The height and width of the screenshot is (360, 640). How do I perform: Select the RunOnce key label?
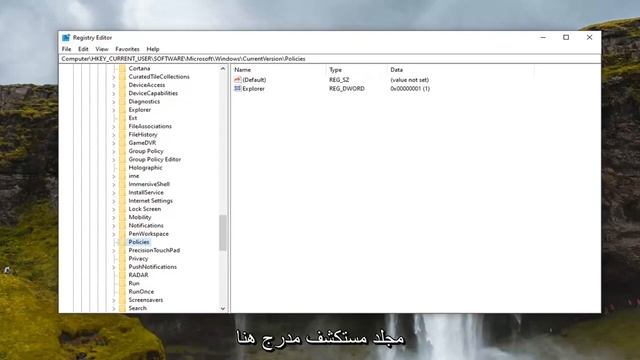pos(141,291)
